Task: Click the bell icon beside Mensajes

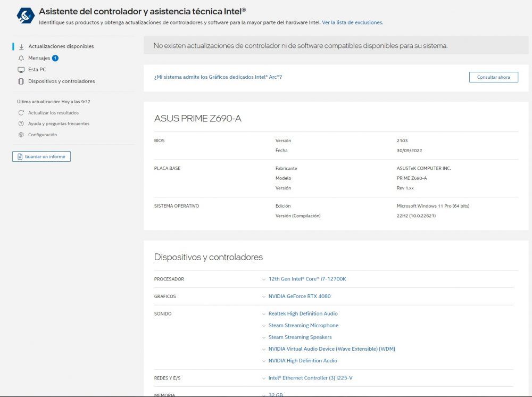Action: (x=21, y=59)
